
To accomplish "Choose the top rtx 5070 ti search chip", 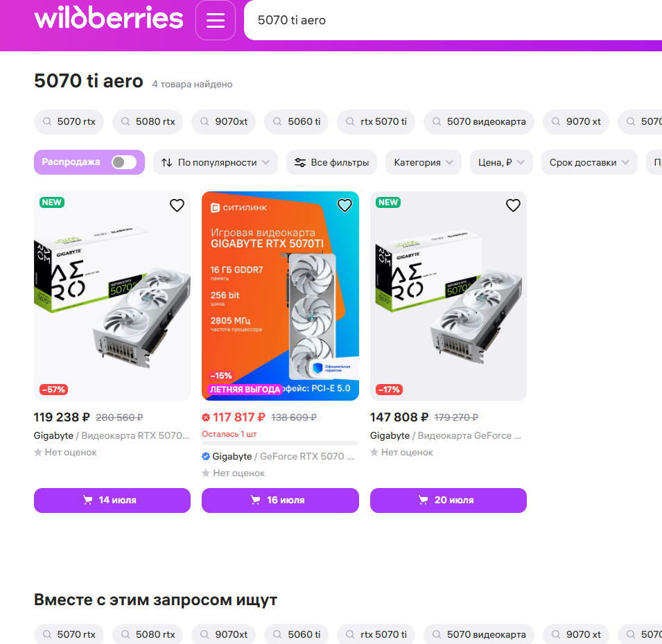I will coord(376,121).
